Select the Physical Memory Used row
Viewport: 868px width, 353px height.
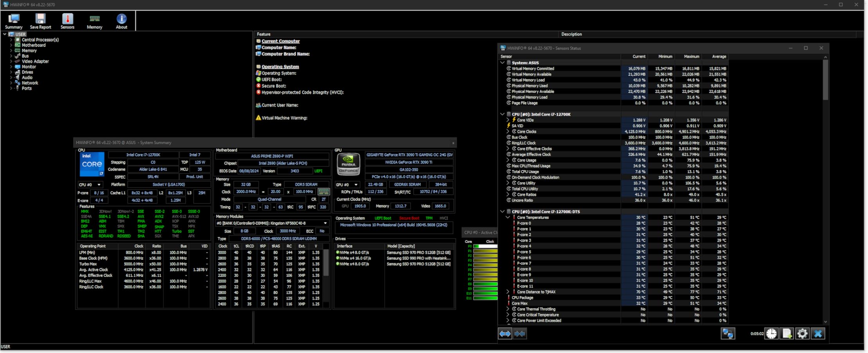coord(613,86)
